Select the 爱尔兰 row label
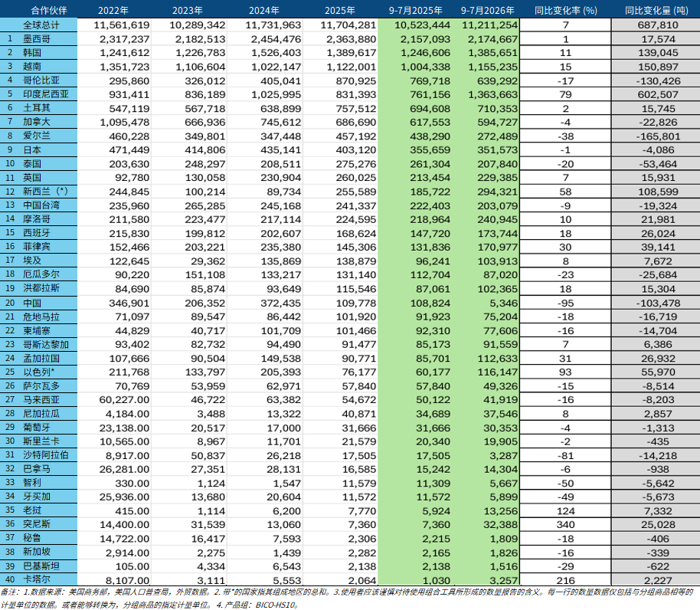 point(37,136)
